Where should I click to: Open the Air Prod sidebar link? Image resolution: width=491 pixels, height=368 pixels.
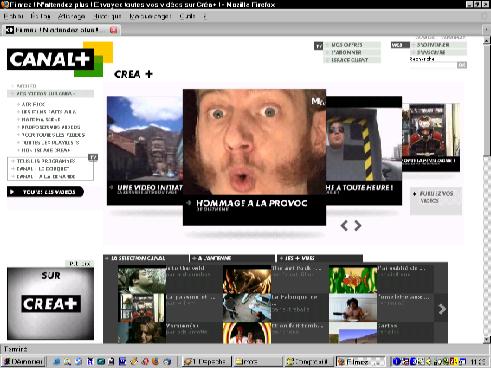click(x=33, y=104)
